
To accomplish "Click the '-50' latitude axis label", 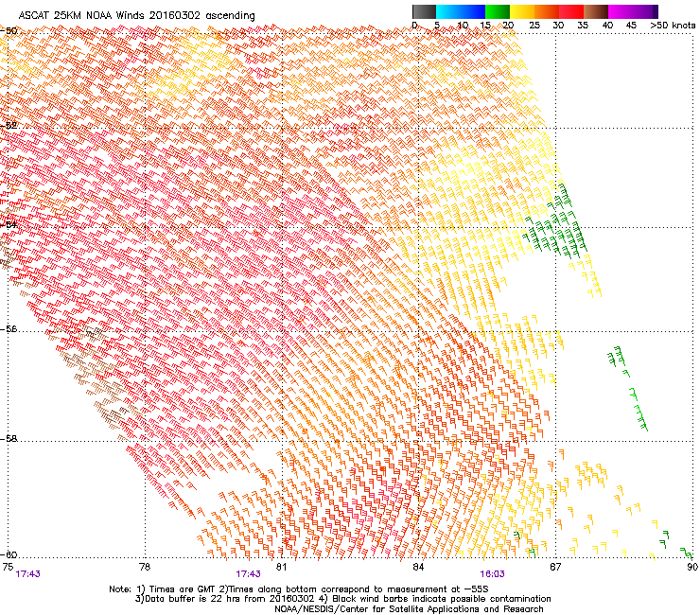I will click(9, 31).
